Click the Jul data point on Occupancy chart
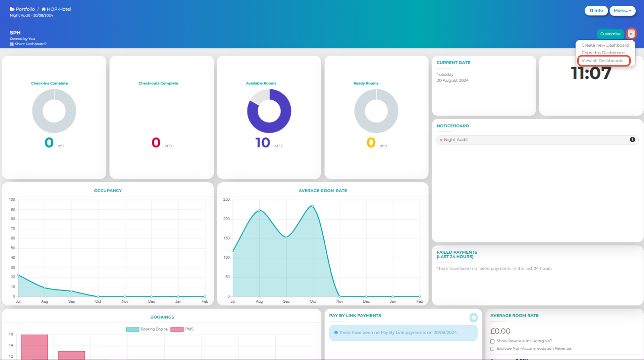The height and width of the screenshot is (360, 644). tap(18, 275)
